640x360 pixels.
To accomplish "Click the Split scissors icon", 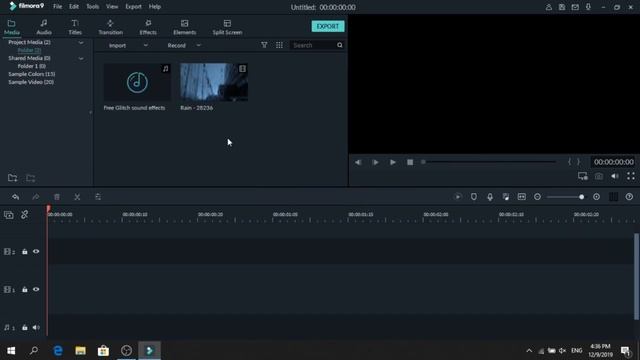I will [77, 197].
